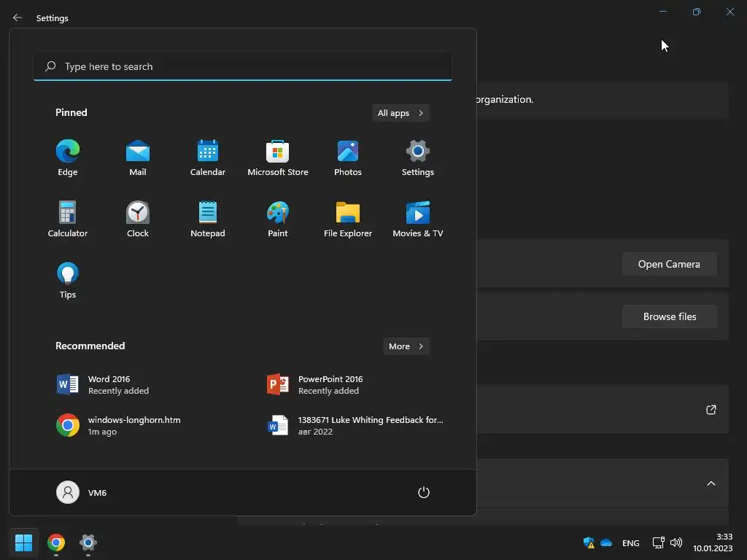Open the Tips app
Screen dimensions: 747x560
pyautogui.click(x=68, y=280)
